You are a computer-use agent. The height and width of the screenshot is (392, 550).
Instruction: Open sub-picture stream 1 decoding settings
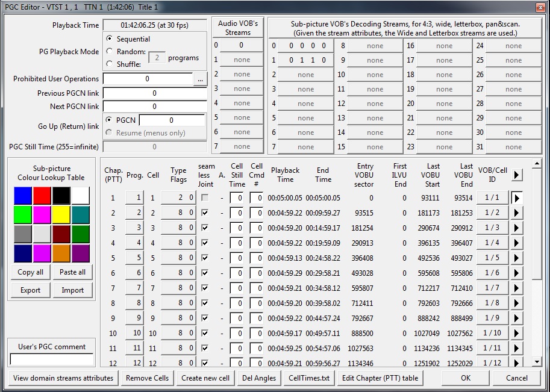(x=306, y=60)
